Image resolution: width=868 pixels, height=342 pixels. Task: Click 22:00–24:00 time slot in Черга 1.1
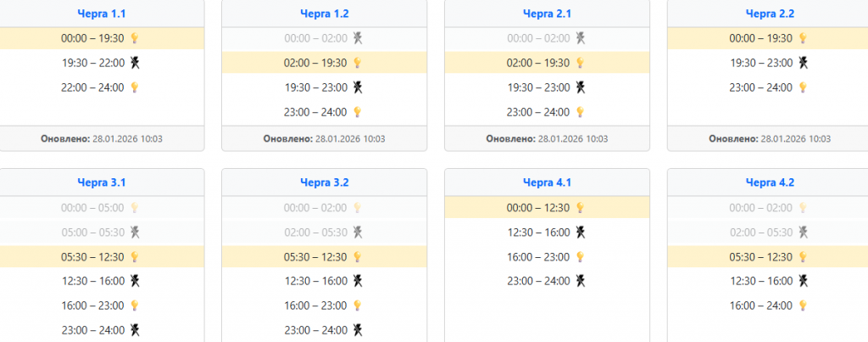pyautogui.click(x=92, y=87)
